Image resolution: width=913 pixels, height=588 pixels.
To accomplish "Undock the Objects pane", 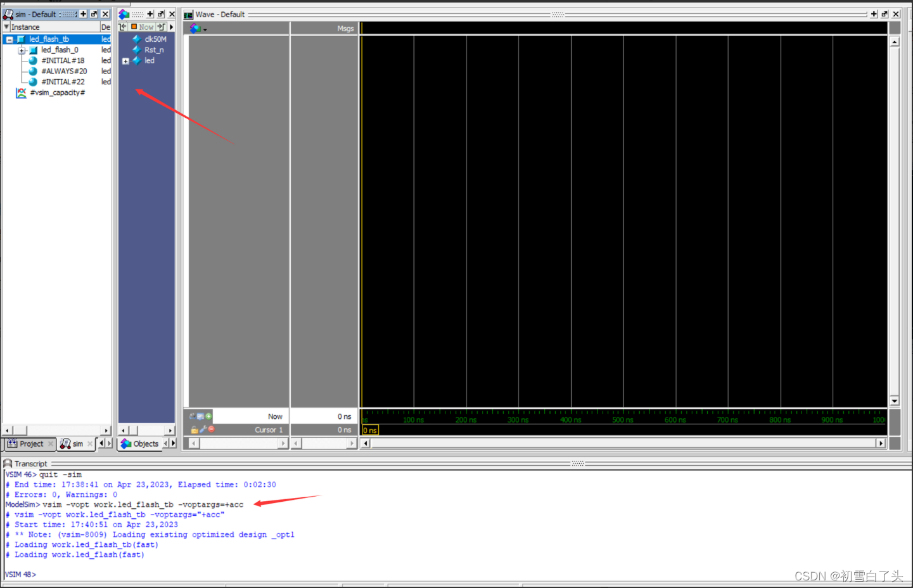I will pos(162,13).
